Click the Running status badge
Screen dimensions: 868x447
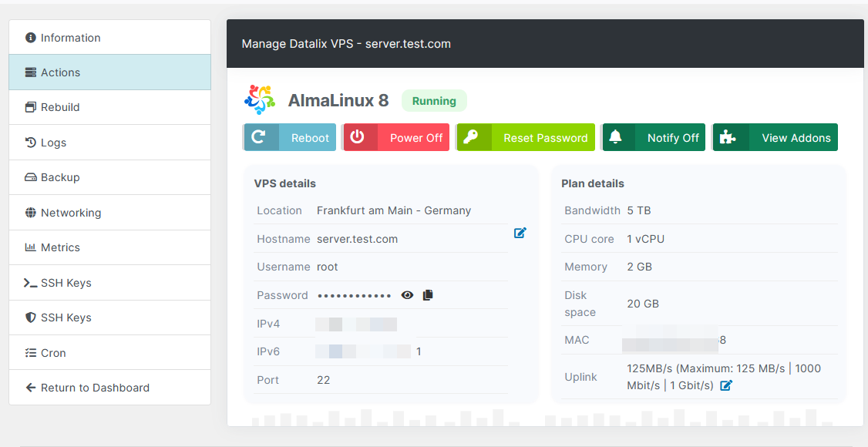[434, 101]
